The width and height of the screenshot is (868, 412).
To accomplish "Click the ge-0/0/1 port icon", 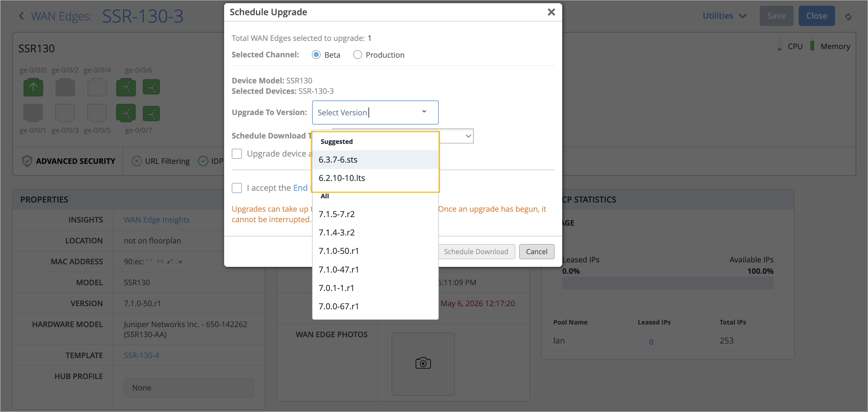I will [33, 113].
